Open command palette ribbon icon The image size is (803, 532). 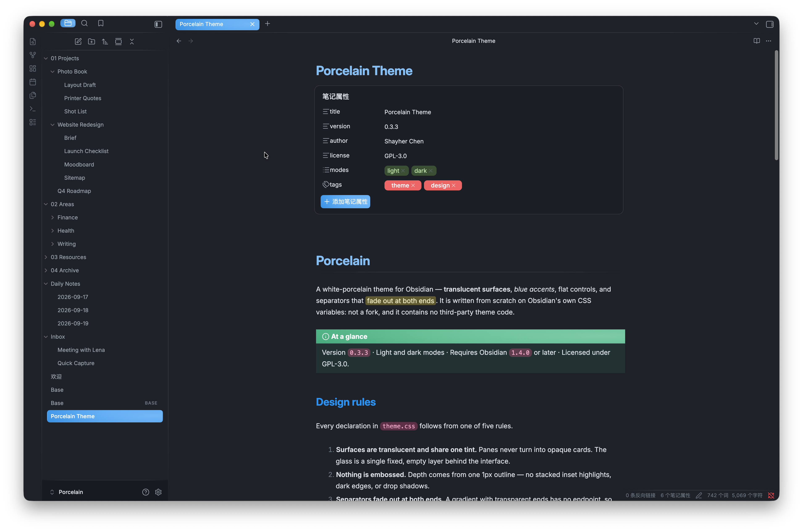33,109
